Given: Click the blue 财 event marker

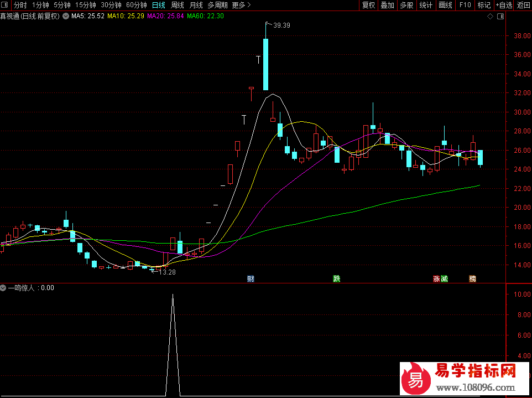Looking at the screenshot, I should point(251,278).
